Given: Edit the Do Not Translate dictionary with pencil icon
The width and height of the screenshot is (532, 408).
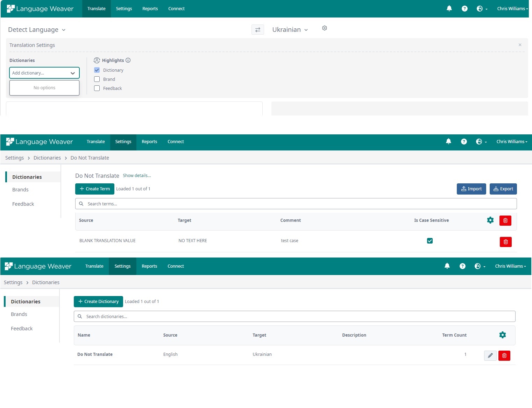Looking at the screenshot, I should click(x=490, y=356).
